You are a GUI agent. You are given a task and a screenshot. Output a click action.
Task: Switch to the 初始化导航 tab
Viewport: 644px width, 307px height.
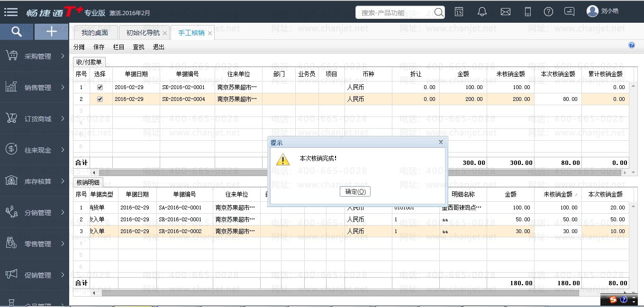pos(143,33)
